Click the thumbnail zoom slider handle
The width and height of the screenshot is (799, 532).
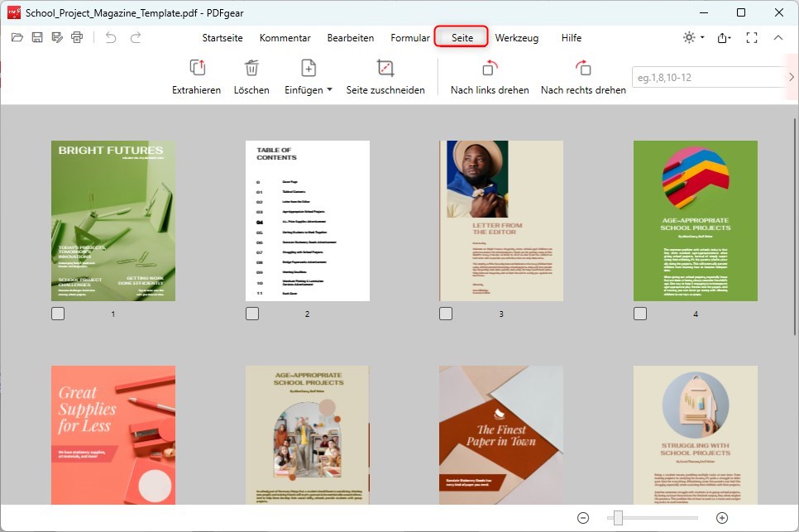[618, 518]
